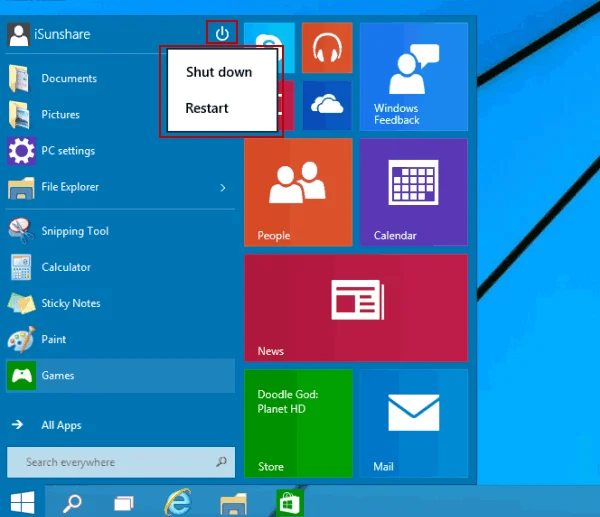Launch Calculator app icon
The image size is (600, 517).
[21, 267]
